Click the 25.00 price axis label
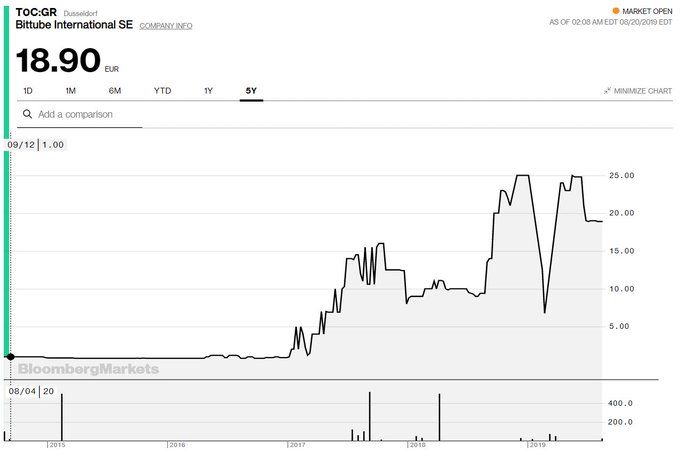Screen dimensions: 680x455 [621, 175]
